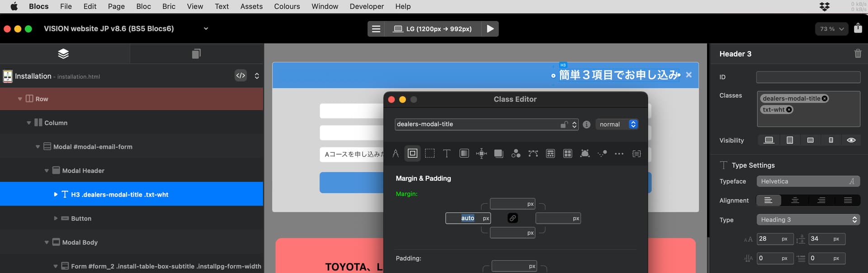This screenshot has width=868, height=273.
Task: Open the Bric menu
Action: pyautogui.click(x=169, y=6)
